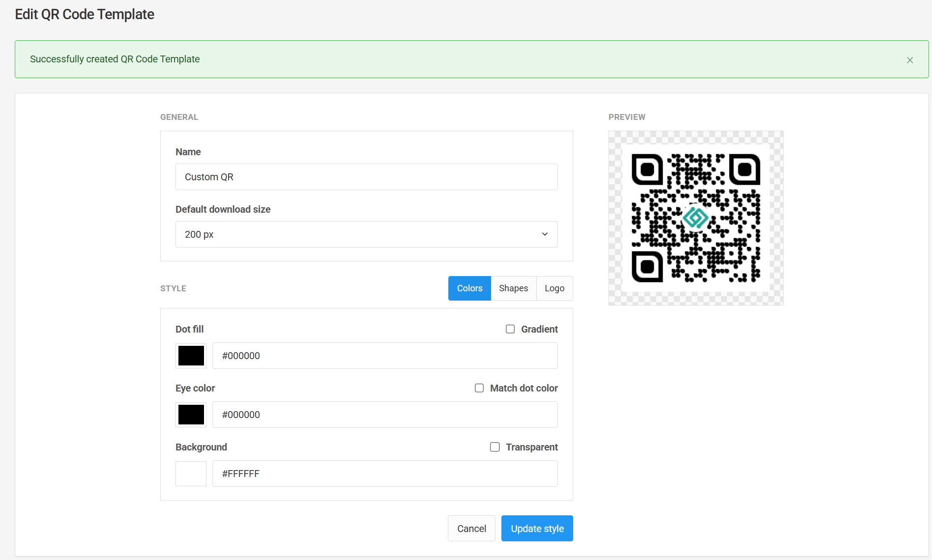Screen dimensions: 932x560
Task: Click the GENERAL section label
Action: pos(179,117)
